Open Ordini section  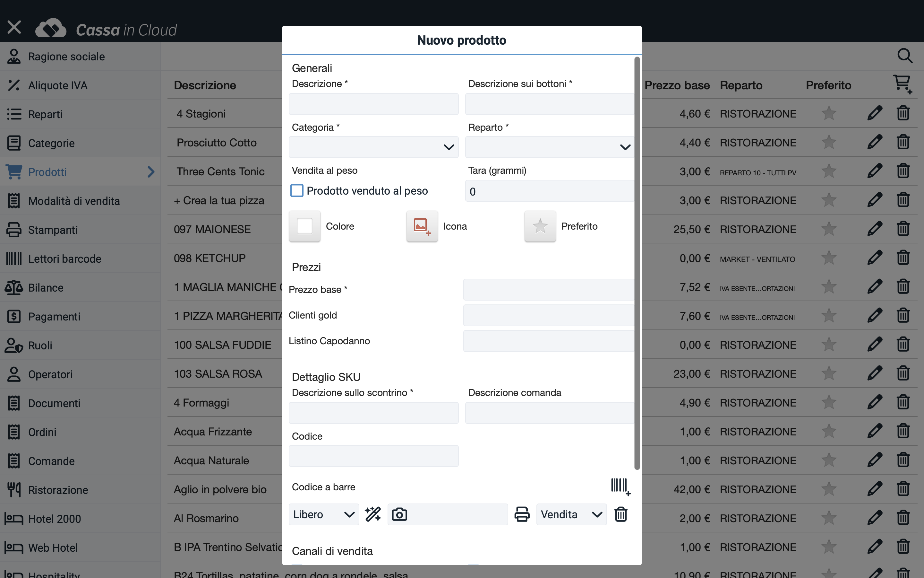pos(80,432)
